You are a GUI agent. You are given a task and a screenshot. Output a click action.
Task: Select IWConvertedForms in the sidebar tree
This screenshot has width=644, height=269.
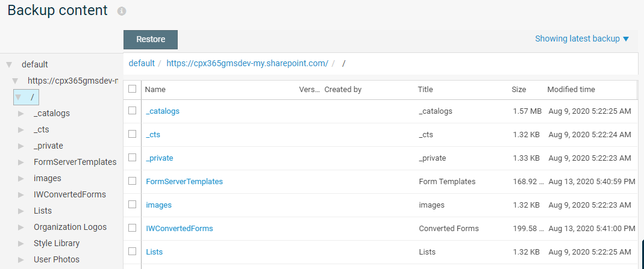click(70, 194)
